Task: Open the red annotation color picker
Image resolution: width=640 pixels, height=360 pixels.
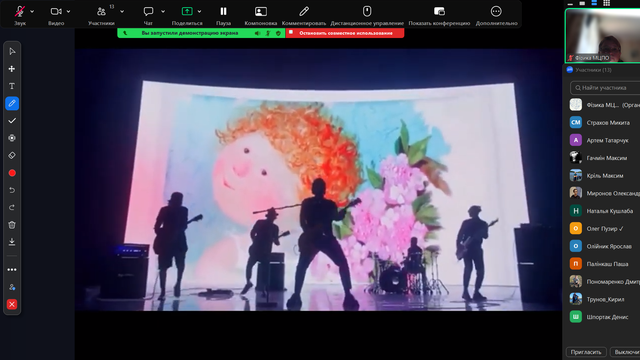Action: tap(12, 173)
